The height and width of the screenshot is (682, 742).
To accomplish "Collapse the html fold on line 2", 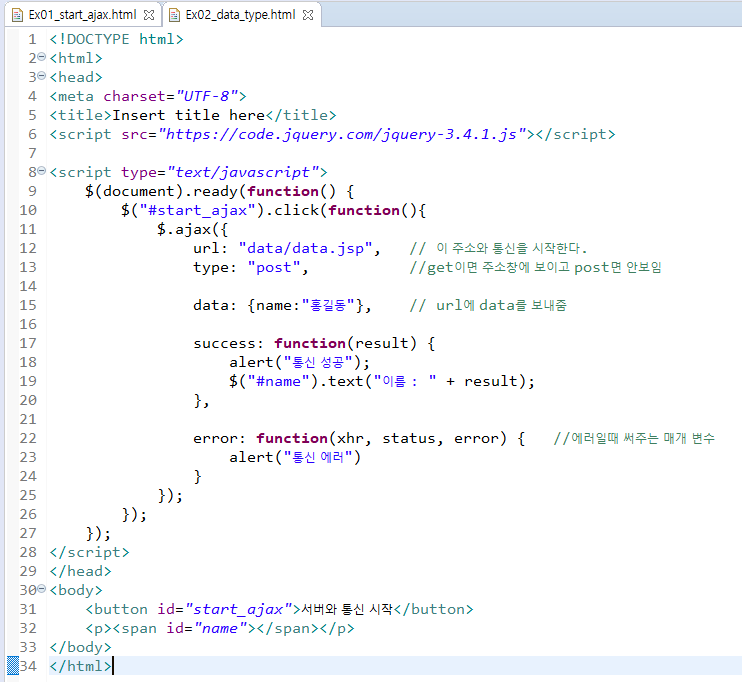I will click(x=42, y=57).
